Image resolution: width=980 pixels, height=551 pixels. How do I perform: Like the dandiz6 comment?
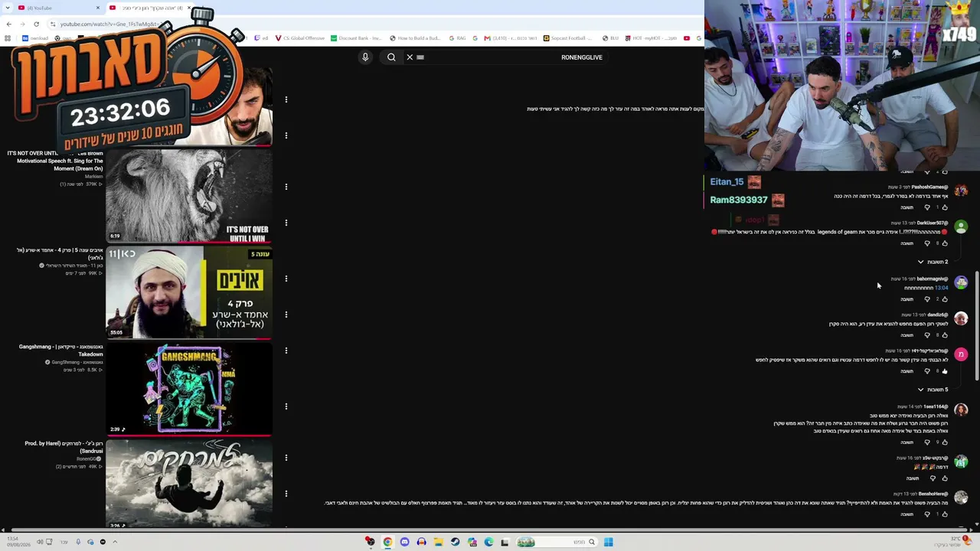tap(945, 335)
